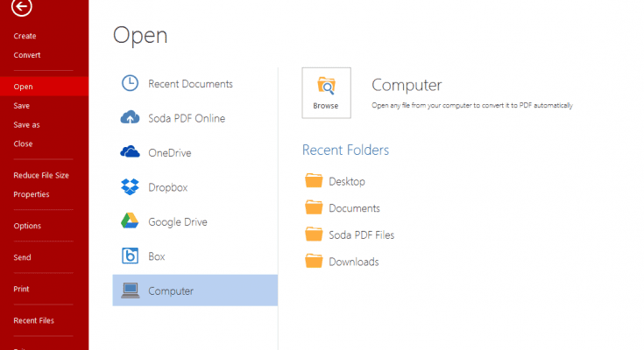The width and height of the screenshot is (644, 350).
Task: Open the Downloads recent folder name
Action: point(354,262)
